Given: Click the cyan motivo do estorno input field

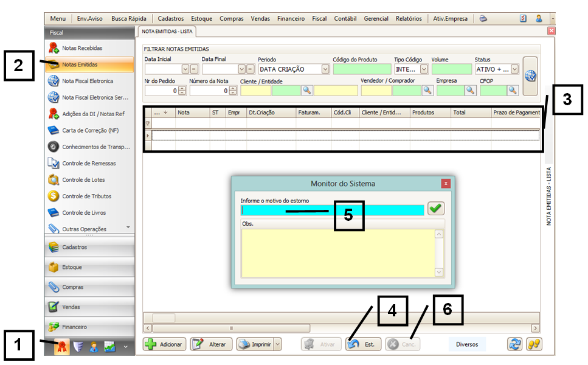Looking at the screenshot, I should [x=332, y=210].
